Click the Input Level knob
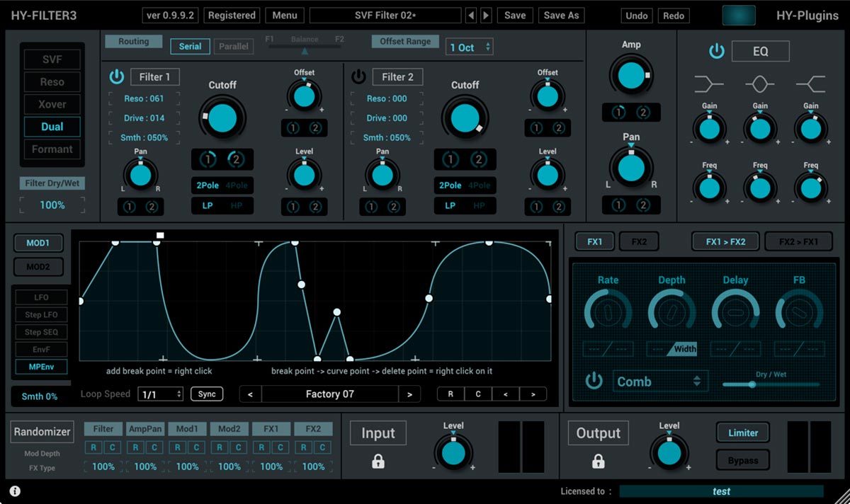The height and width of the screenshot is (504, 850). pyautogui.click(x=453, y=452)
